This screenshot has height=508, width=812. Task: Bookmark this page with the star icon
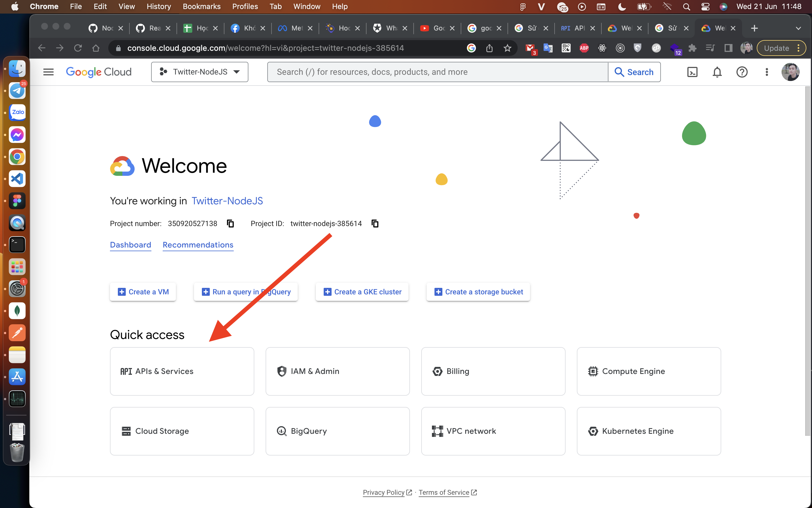click(x=507, y=48)
